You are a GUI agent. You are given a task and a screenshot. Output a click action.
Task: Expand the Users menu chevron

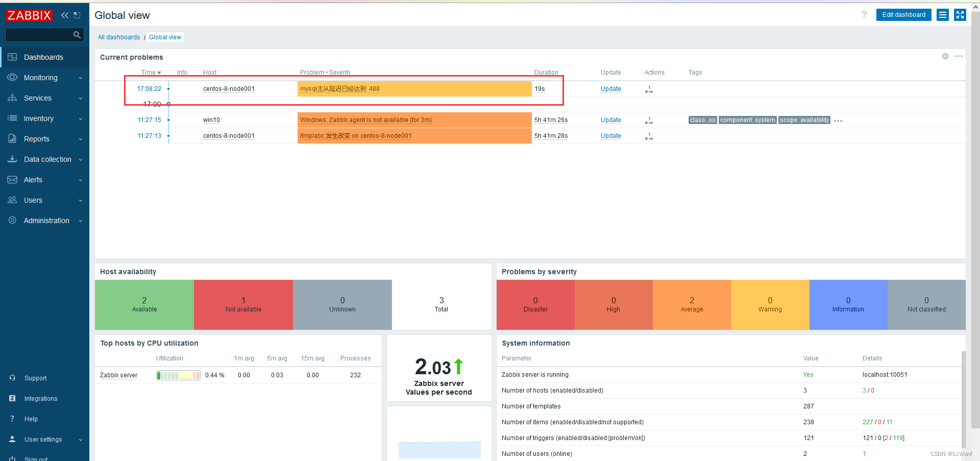[x=81, y=201]
